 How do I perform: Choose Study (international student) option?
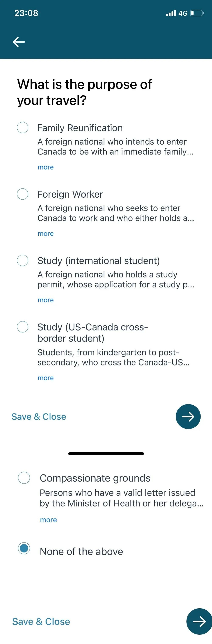(x=22, y=260)
